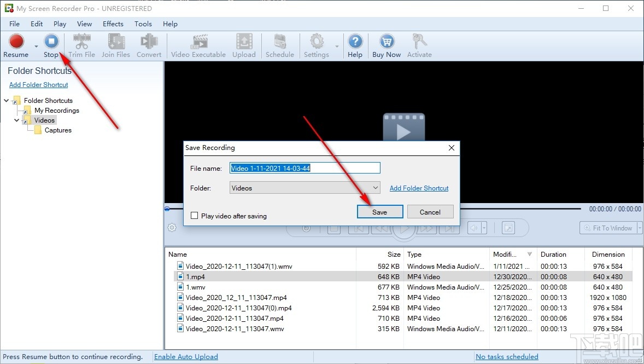644x364 pixels.
Task: Click the Save button
Action: click(x=379, y=211)
